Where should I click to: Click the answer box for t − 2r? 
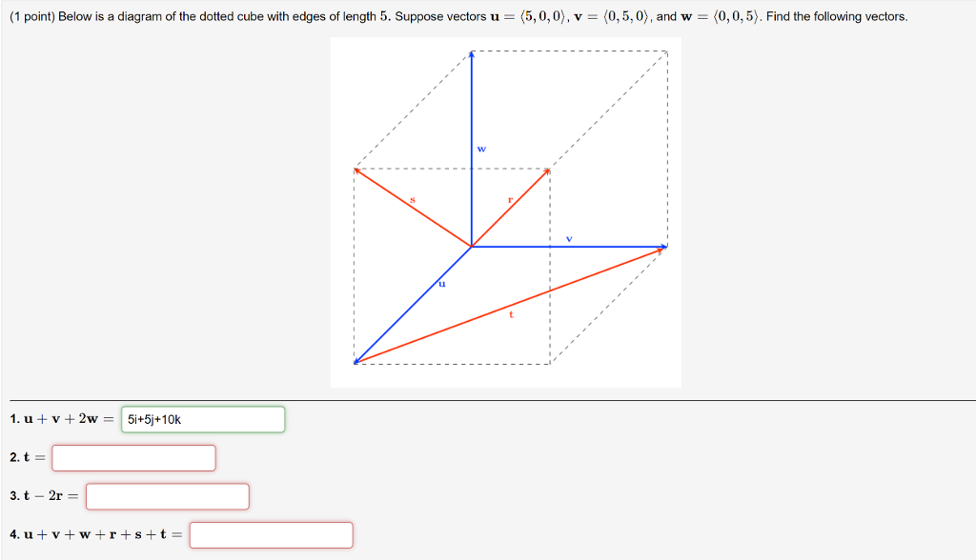point(168,496)
